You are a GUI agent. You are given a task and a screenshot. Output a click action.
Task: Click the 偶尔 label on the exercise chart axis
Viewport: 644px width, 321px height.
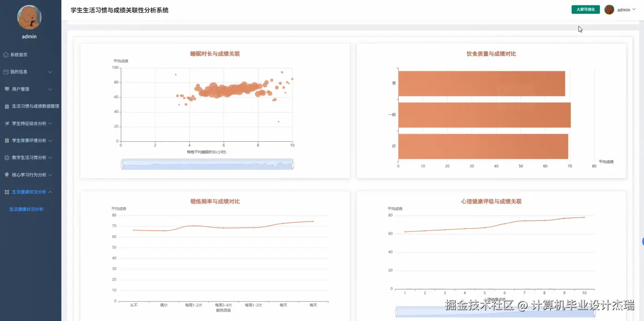click(164, 305)
